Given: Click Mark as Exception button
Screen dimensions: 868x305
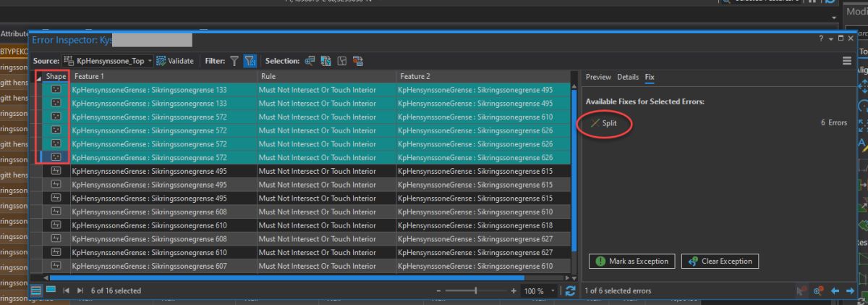Looking at the screenshot, I should pyautogui.click(x=632, y=261).
